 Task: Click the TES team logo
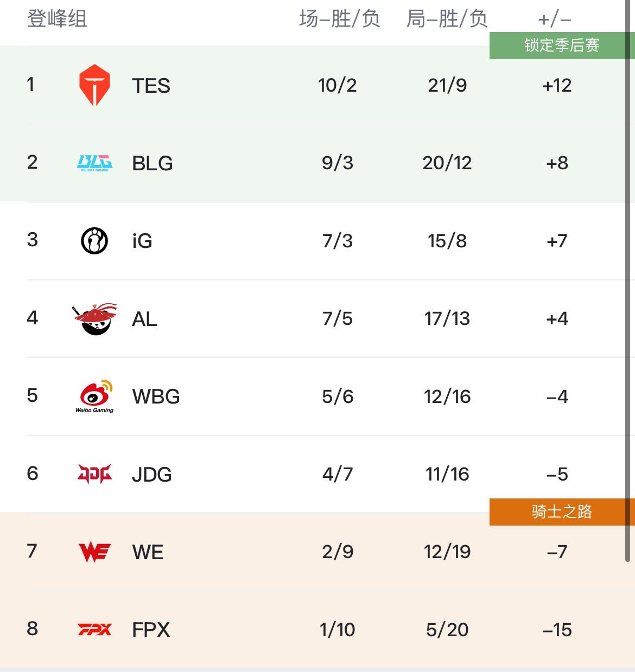pos(94,85)
